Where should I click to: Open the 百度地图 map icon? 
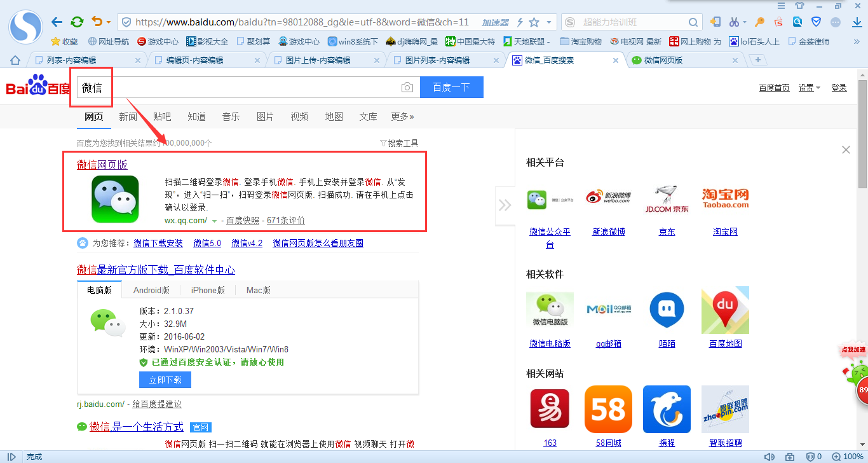(x=725, y=310)
